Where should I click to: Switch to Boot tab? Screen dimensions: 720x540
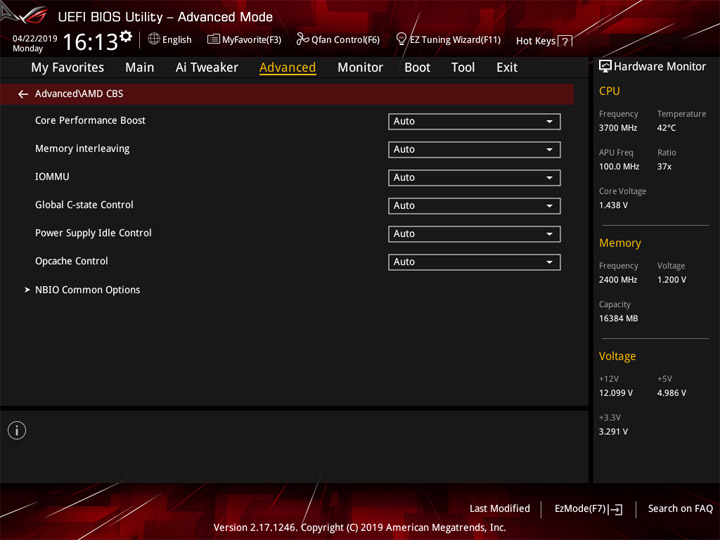pyautogui.click(x=417, y=68)
